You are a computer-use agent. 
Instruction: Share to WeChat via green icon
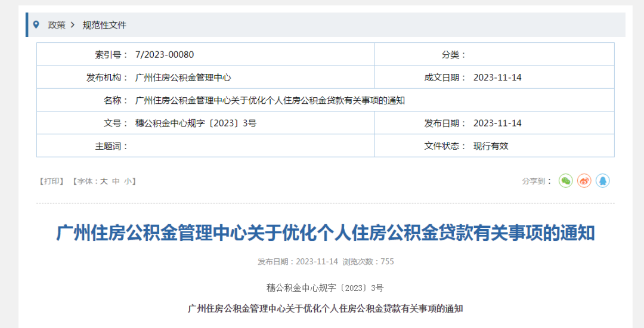click(565, 181)
